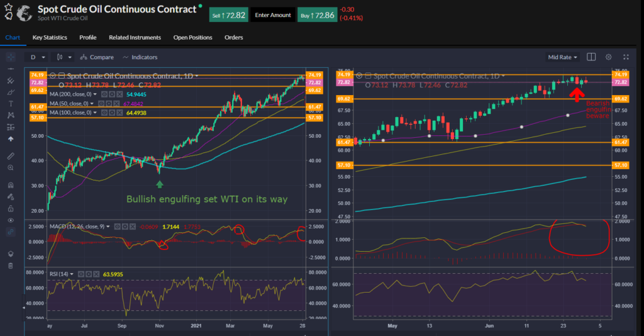This screenshot has width=644, height=336.
Task: Open the Mid Rate dropdown
Action: tap(563, 57)
